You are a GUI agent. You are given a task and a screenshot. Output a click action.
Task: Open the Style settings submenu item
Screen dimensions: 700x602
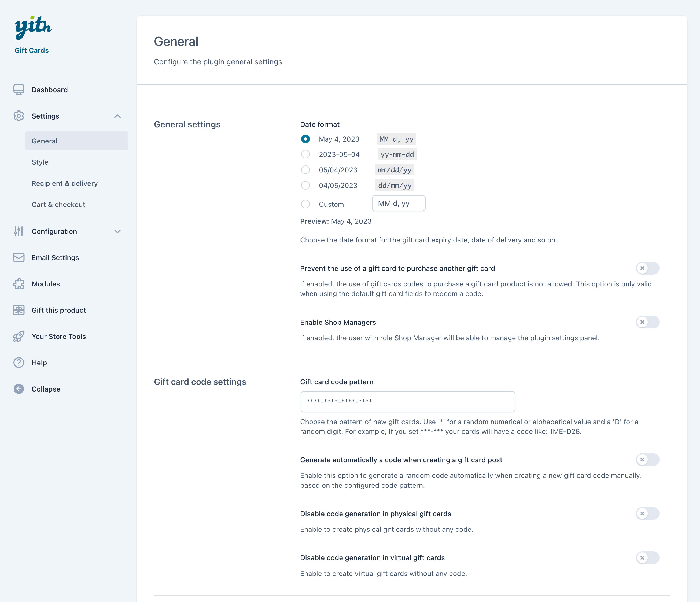click(40, 162)
